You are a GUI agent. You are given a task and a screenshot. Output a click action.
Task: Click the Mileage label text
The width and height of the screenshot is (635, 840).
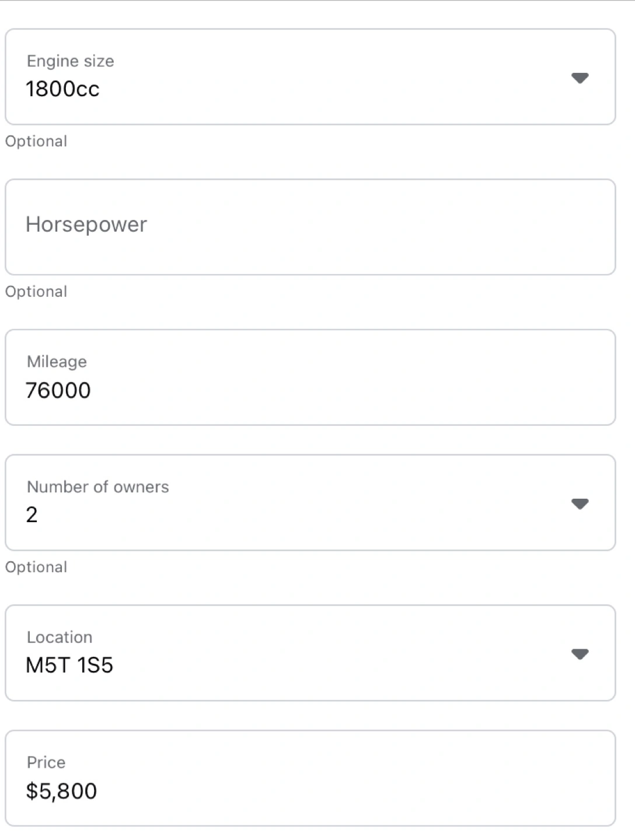57,362
